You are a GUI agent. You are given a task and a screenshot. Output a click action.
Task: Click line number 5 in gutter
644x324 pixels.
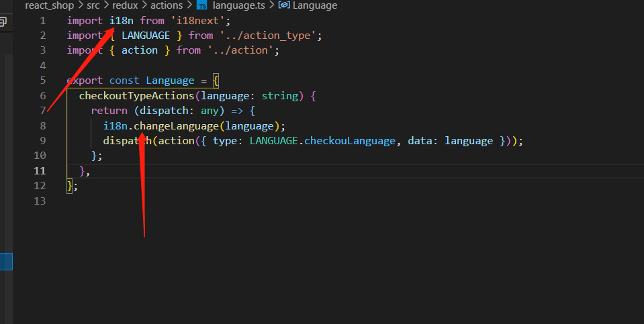43,80
